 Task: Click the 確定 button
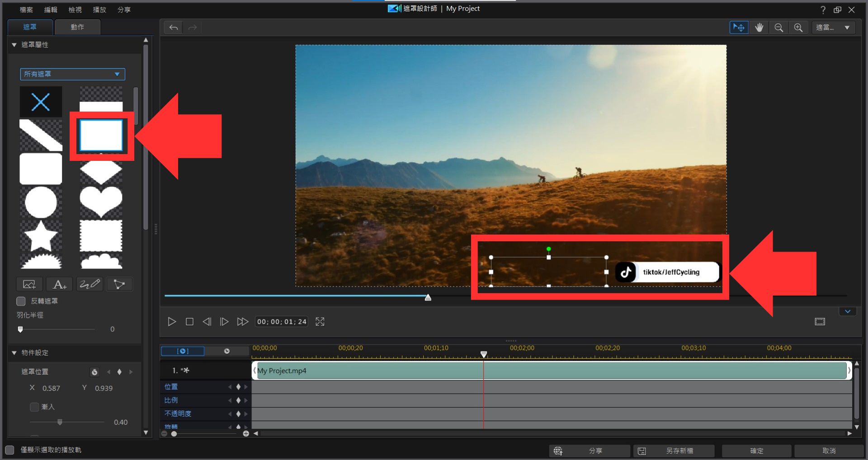click(x=756, y=451)
